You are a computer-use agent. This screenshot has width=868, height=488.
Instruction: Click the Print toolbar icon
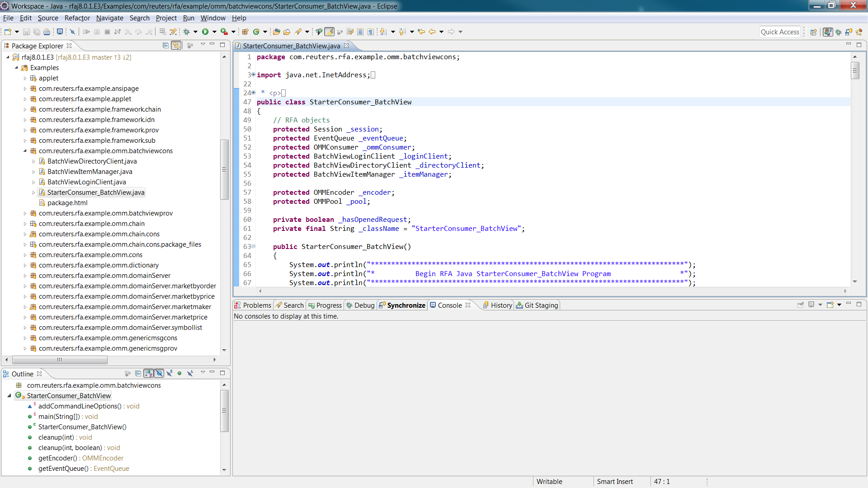tap(47, 32)
